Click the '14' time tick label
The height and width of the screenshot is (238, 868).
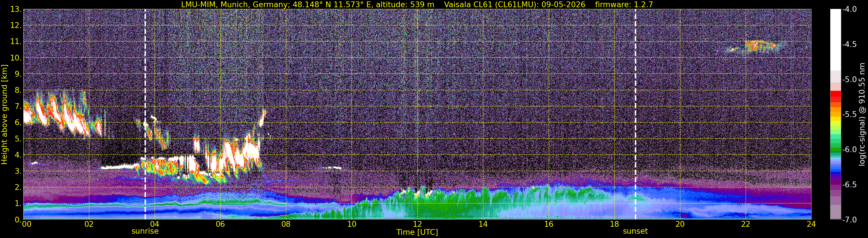(483, 224)
